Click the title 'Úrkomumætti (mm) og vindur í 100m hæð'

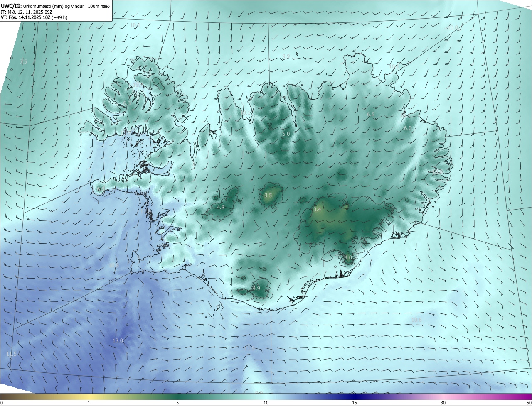[66, 5]
